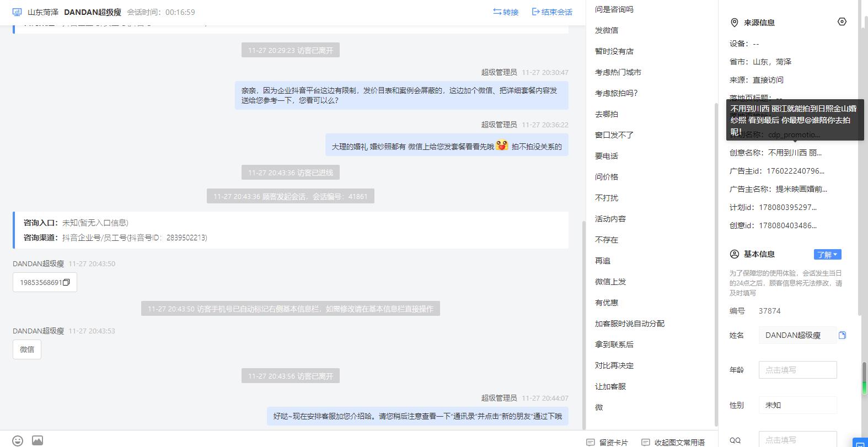Open the 性别 dropdown showing 未知

(x=797, y=405)
